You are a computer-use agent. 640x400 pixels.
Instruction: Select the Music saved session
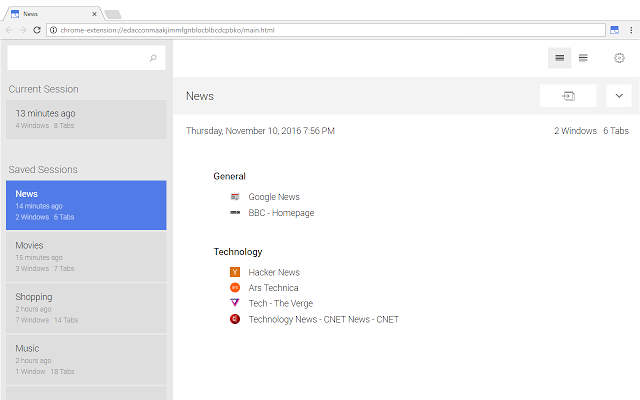(x=86, y=359)
